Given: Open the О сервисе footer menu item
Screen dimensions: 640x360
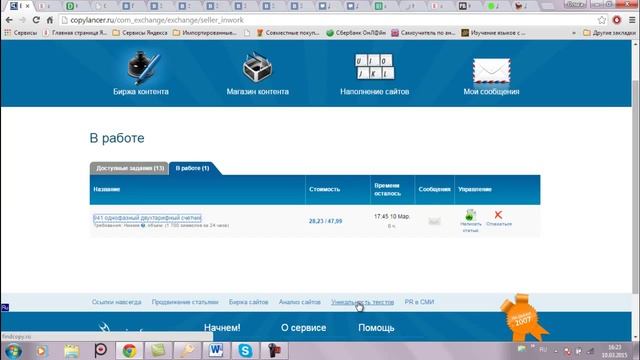Looking at the screenshot, I should click(303, 328).
